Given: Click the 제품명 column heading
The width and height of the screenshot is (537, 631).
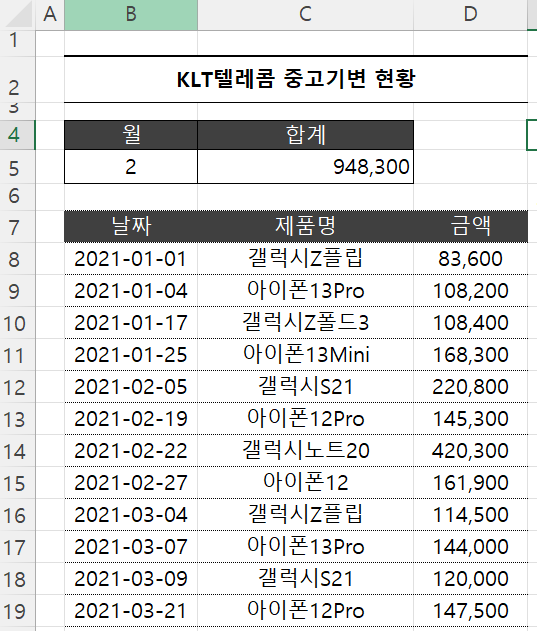Looking at the screenshot, I should [305, 226].
